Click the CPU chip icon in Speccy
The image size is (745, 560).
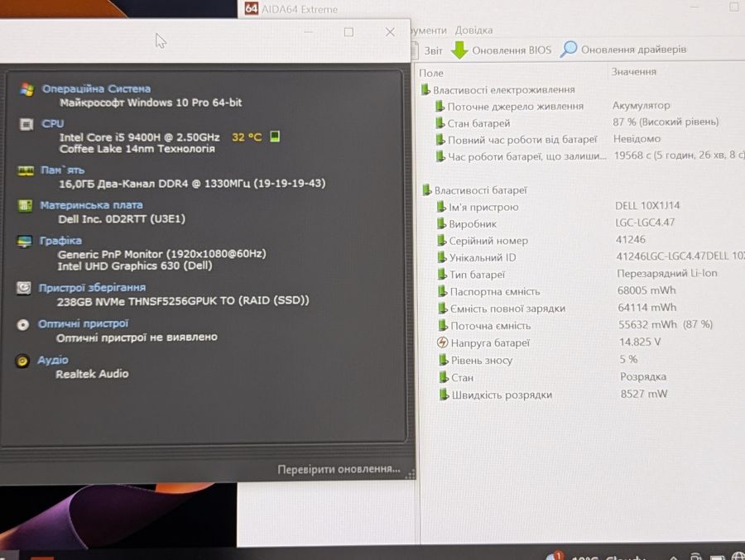(x=26, y=124)
